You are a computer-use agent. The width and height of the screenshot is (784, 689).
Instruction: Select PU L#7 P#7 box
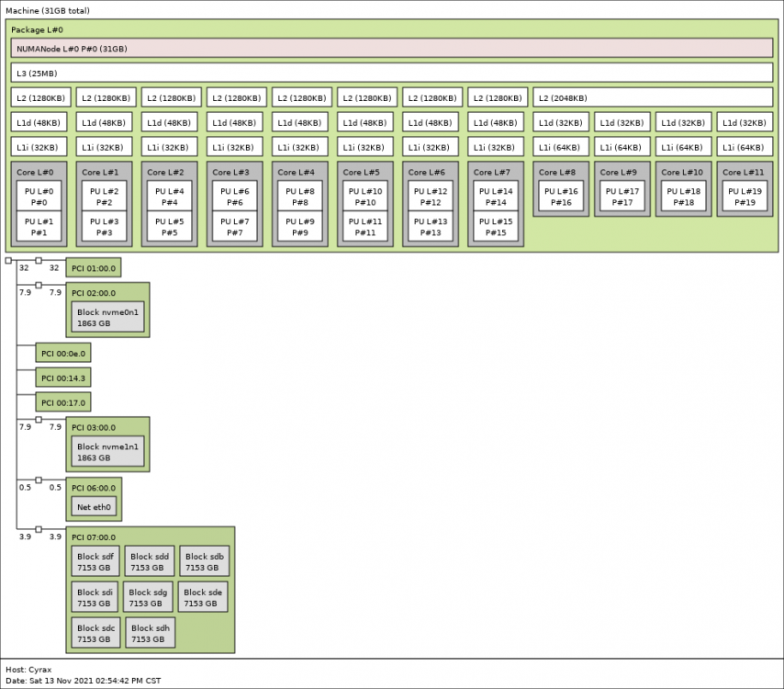tap(234, 227)
